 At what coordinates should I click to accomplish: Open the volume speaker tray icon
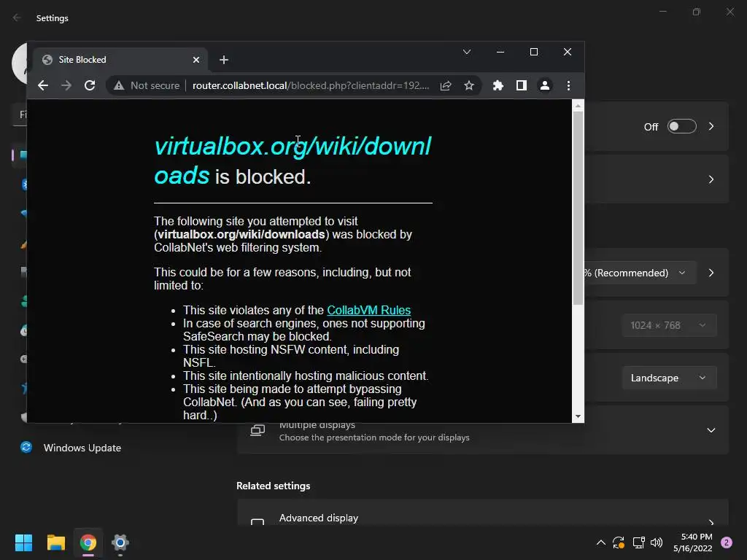click(657, 542)
